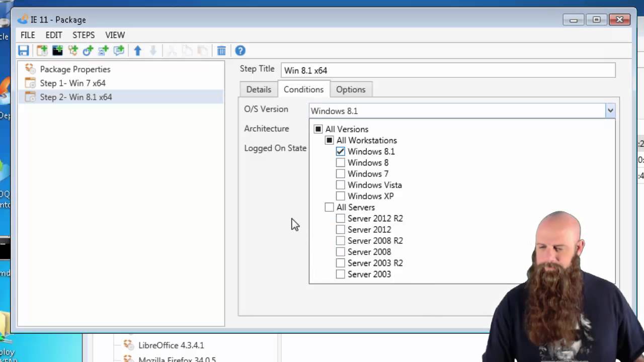Check the Windows 7 checkbox
This screenshot has width=644, height=362.
pyautogui.click(x=340, y=174)
